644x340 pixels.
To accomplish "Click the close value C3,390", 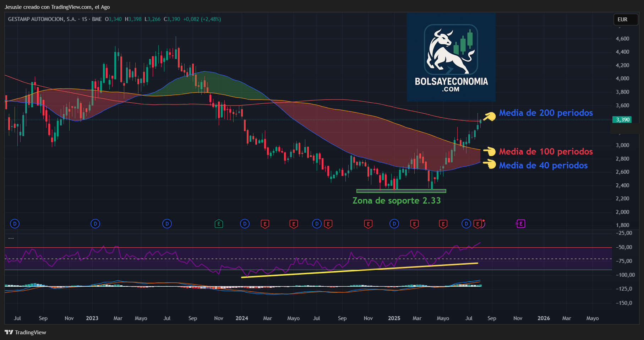I will 172,19.
